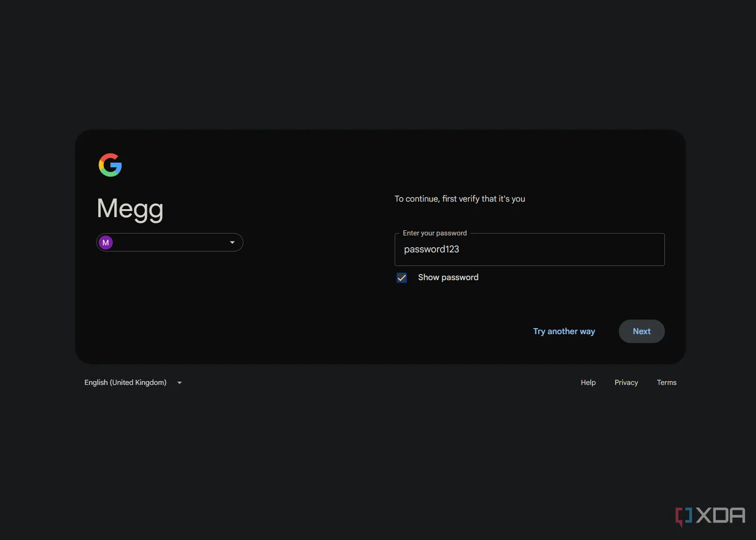Click the Megg account name heading

click(x=130, y=209)
